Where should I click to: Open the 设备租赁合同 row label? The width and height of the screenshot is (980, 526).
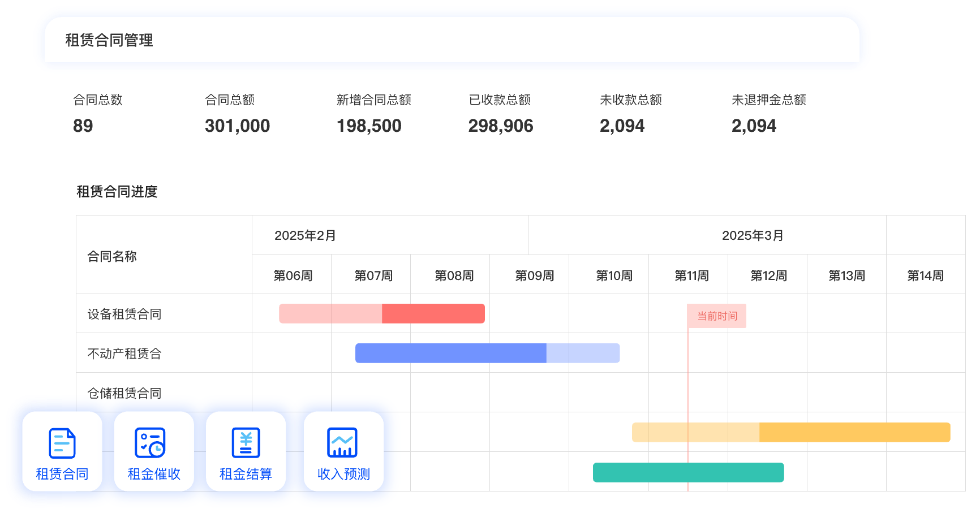pyautogui.click(x=124, y=314)
